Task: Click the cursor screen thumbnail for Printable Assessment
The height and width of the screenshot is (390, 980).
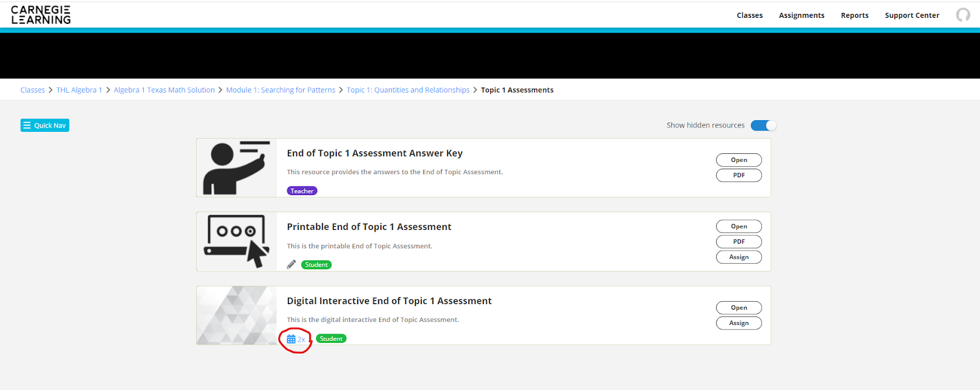Action: coord(236,242)
